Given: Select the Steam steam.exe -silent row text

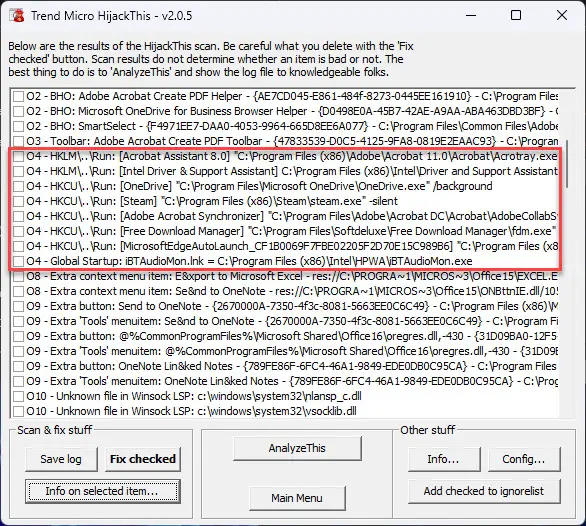Looking at the screenshot, I should (x=212, y=201).
